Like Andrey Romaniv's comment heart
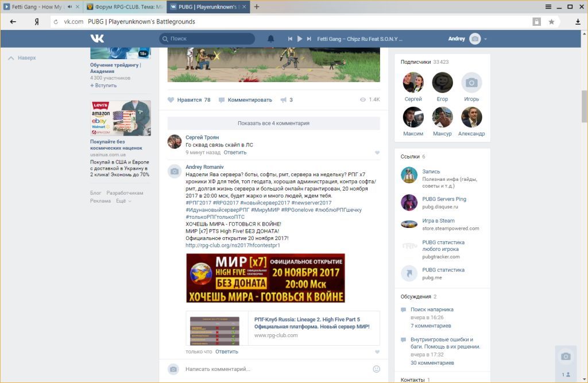The image size is (588, 383). 377,352
